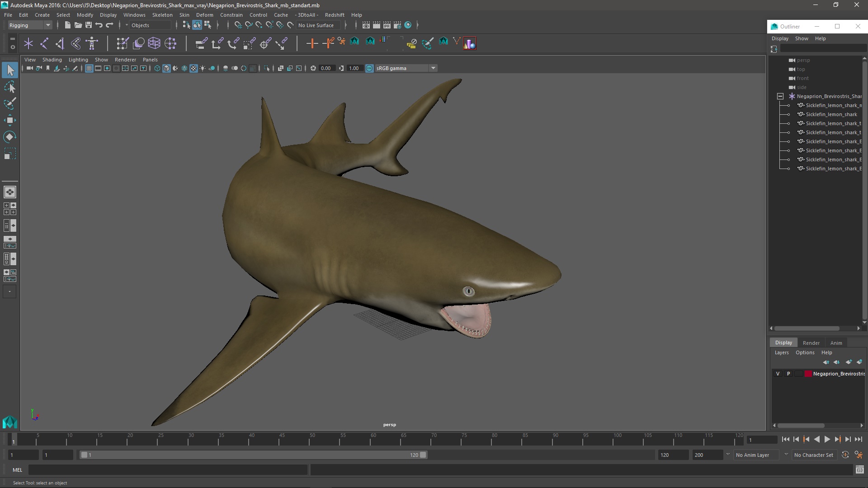868x488 pixels.
Task: Go to end of playback range
Action: [859, 439]
